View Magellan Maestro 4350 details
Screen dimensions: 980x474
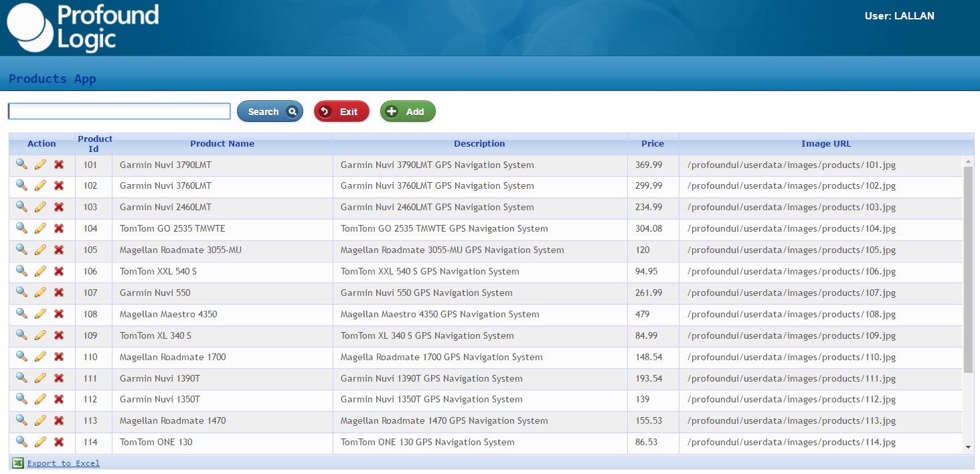point(21,313)
